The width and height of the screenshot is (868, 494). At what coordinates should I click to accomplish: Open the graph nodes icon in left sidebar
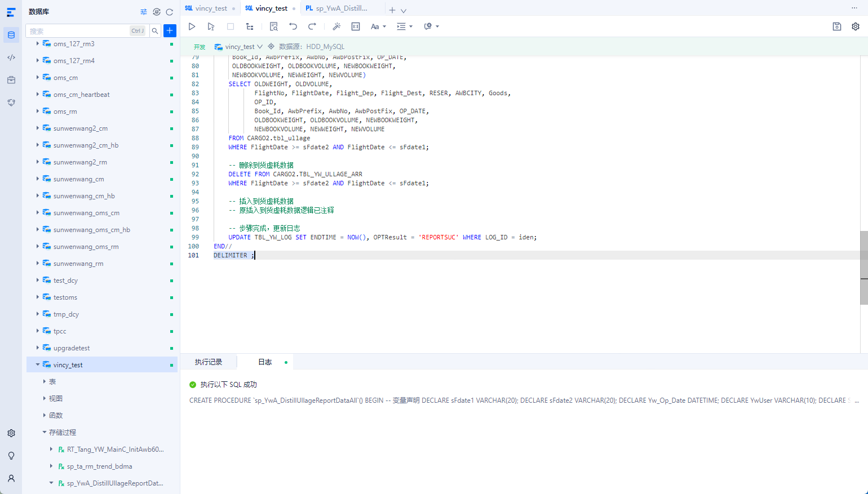pyautogui.click(x=11, y=103)
